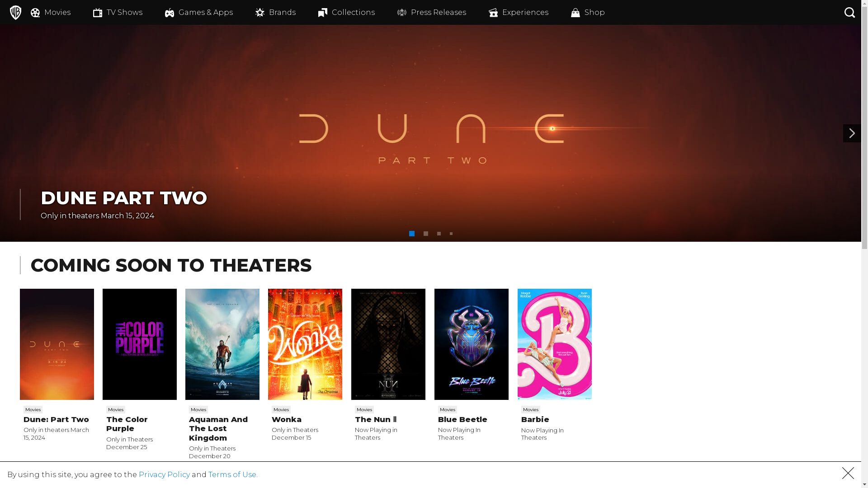The image size is (868, 488).
Task: Click the Movies tag under Color Purple poster
Action: pyautogui.click(x=116, y=409)
